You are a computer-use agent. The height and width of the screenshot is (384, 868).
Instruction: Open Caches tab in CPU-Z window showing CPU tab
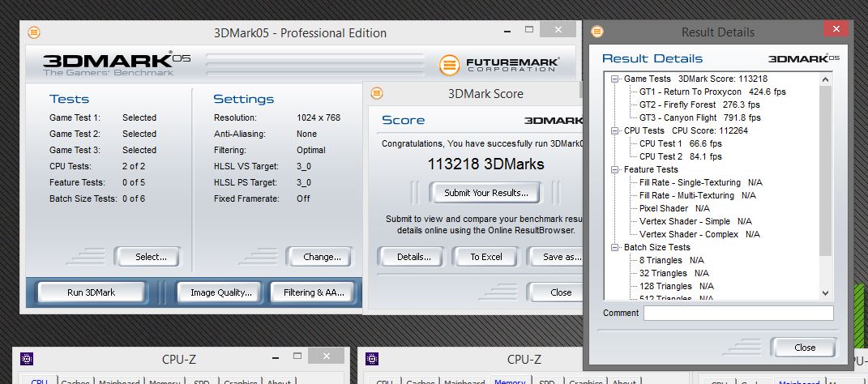[75, 382]
